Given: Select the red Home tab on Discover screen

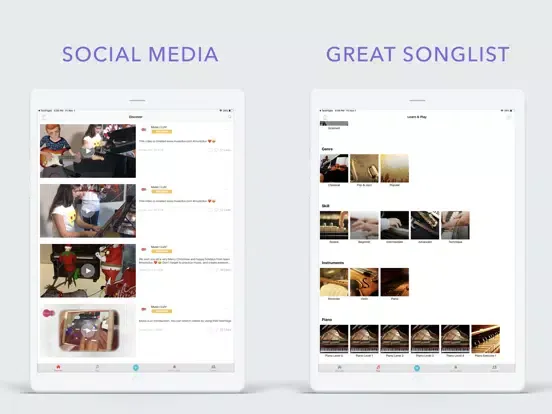Looking at the screenshot, I should [x=58, y=368].
